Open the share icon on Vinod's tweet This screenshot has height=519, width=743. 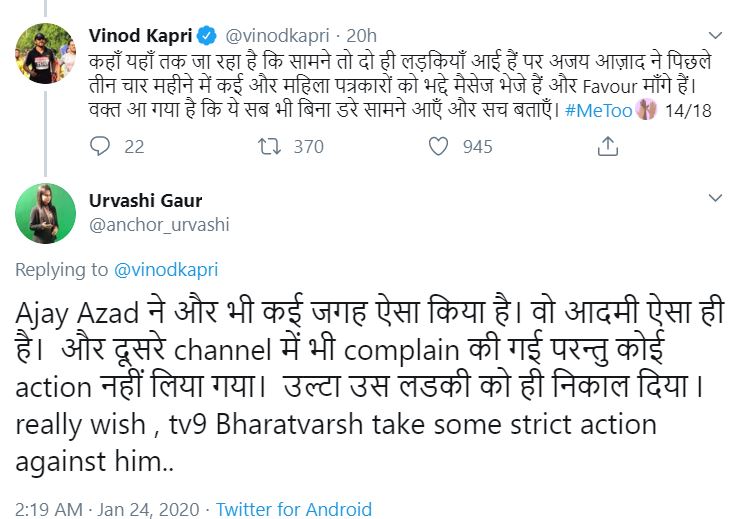click(606, 146)
